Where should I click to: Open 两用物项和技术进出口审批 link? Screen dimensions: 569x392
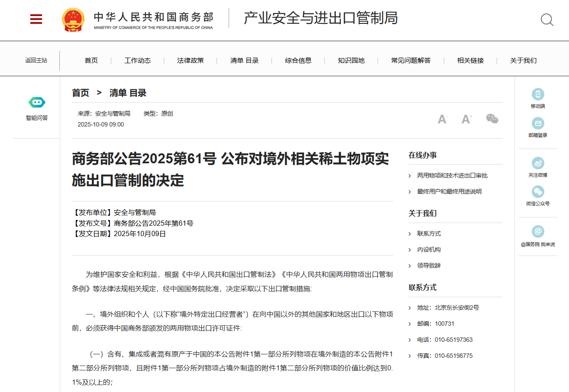point(452,175)
